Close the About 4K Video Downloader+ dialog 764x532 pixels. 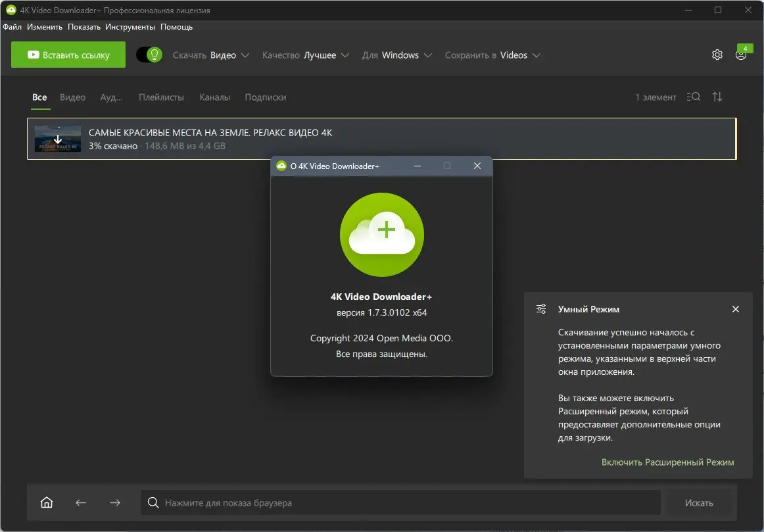[477, 166]
